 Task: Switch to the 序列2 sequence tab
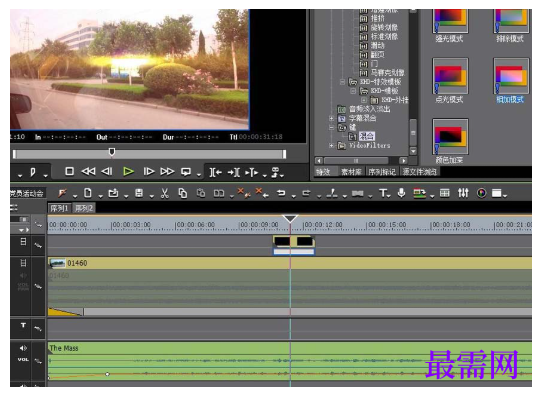(84, 208)
